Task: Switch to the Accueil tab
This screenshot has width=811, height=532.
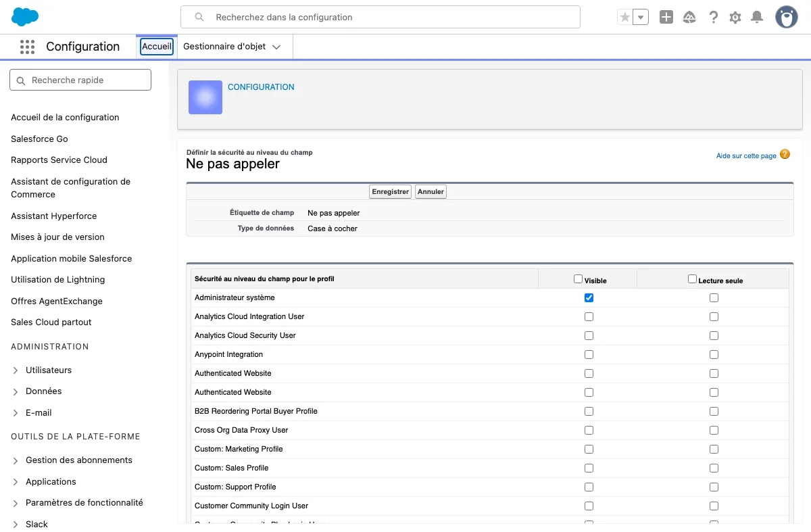Action: point(157,47)
